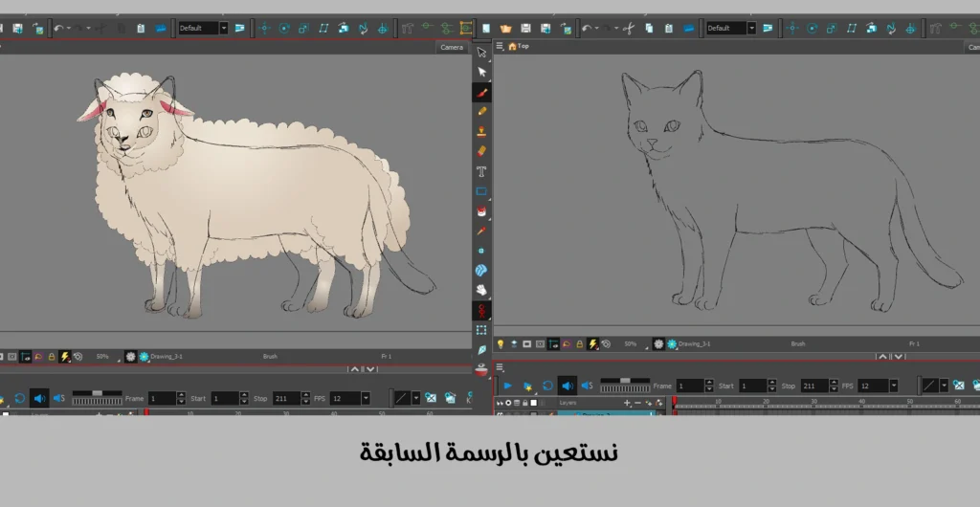
Task: Select the Select arrow tool at column top
Action: point(481,52)
